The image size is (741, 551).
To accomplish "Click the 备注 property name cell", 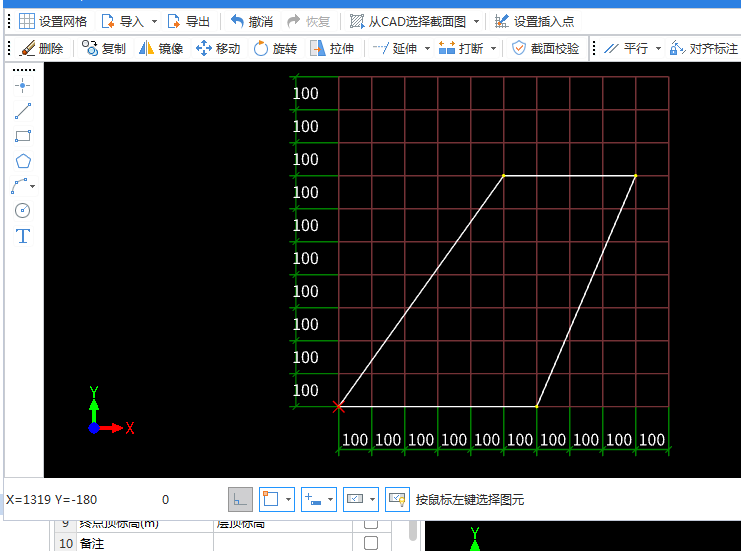I will tap(145, 543).
